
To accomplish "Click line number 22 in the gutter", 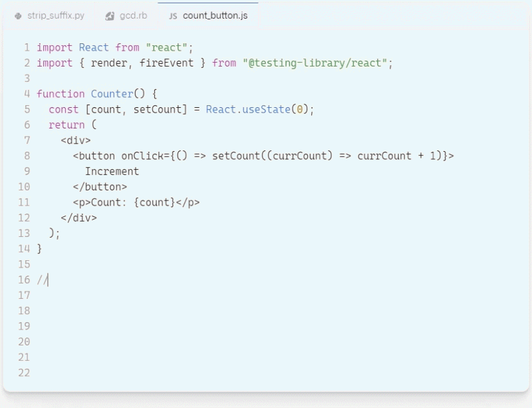I will click(24, 373).
